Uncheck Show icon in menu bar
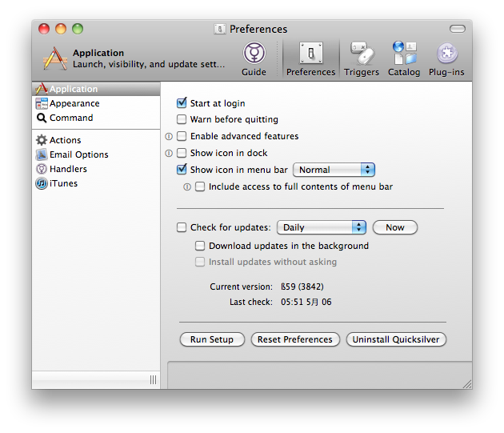504x433 pixels. [x=182, y=169]
